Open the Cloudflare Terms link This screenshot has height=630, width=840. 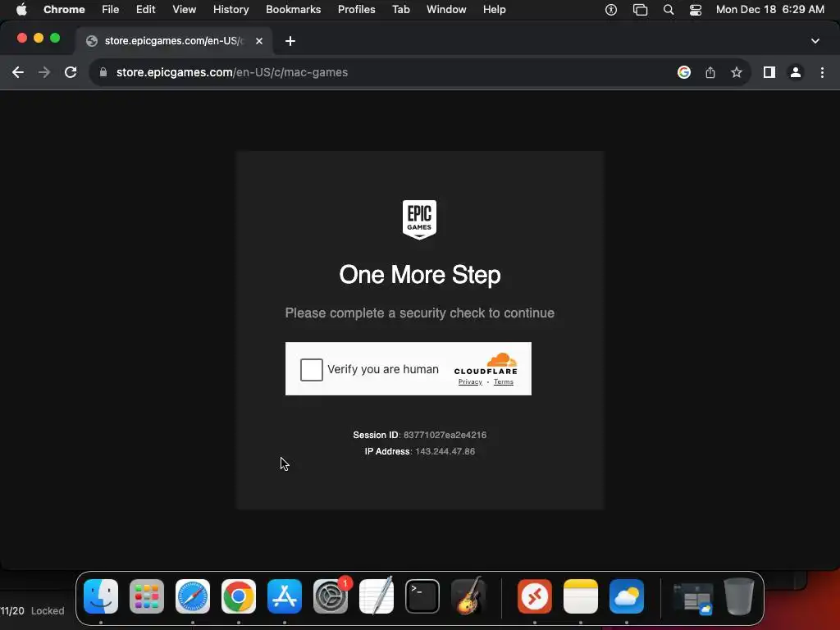coord(503,382)
